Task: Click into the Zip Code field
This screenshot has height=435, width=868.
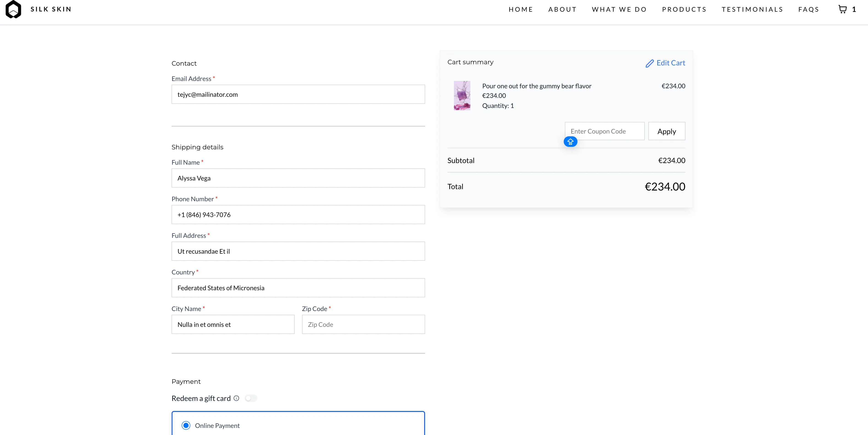Action: pos(363,325)
